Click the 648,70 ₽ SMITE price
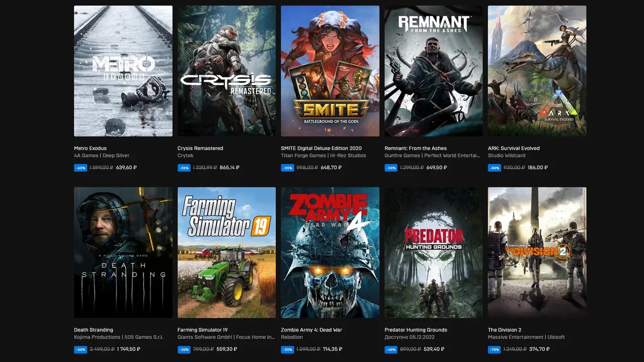The width and height of the screenshot is (644, 362). (x=331, y=167)
